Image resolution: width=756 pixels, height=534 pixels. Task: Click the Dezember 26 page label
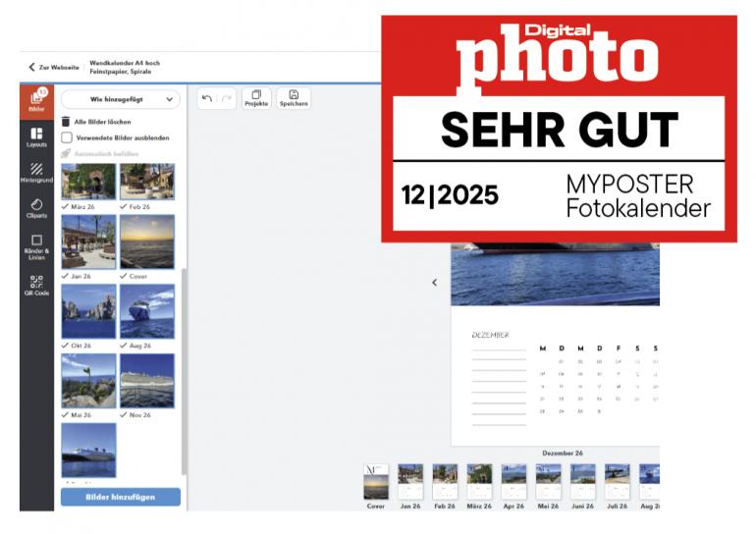(563, 454)
